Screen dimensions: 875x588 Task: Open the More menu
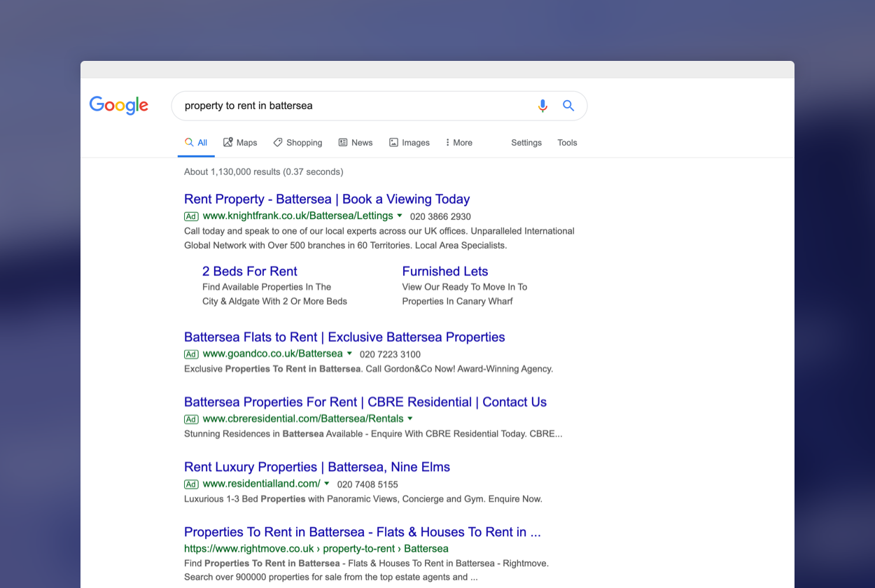click(458, 143)
